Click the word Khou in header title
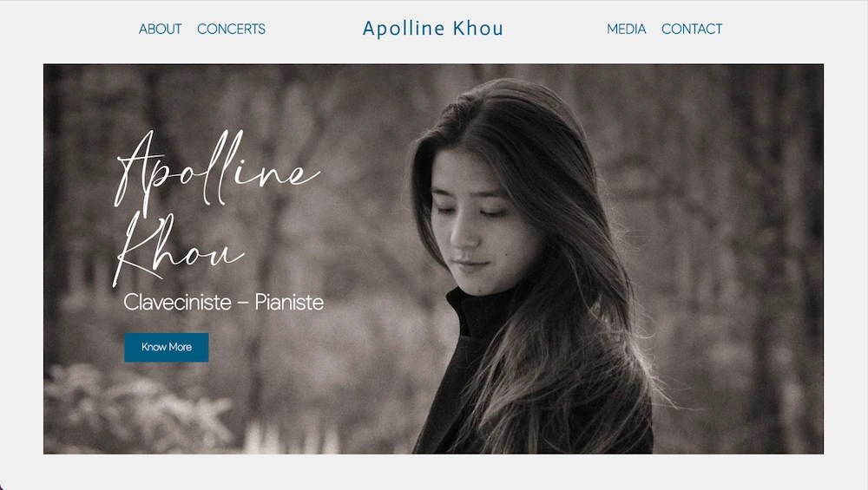Viewport: 868px width, 490px height. point(477,29)
